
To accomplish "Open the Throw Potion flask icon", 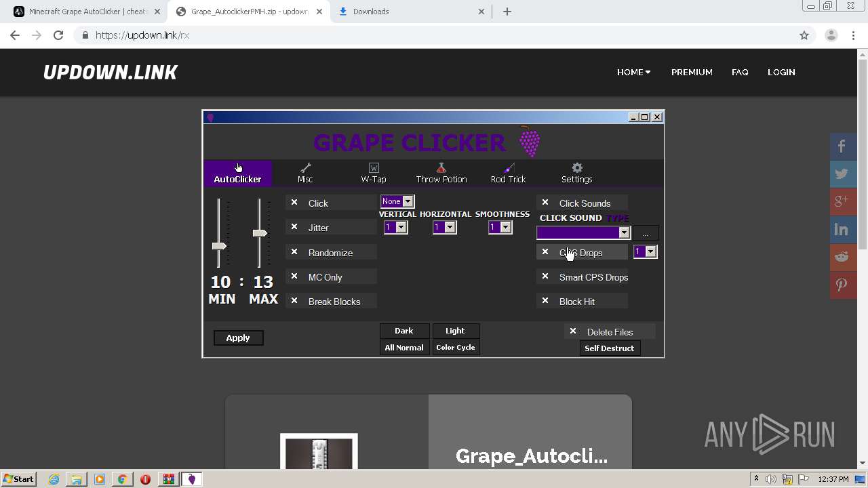I will (x=441, y=167).
